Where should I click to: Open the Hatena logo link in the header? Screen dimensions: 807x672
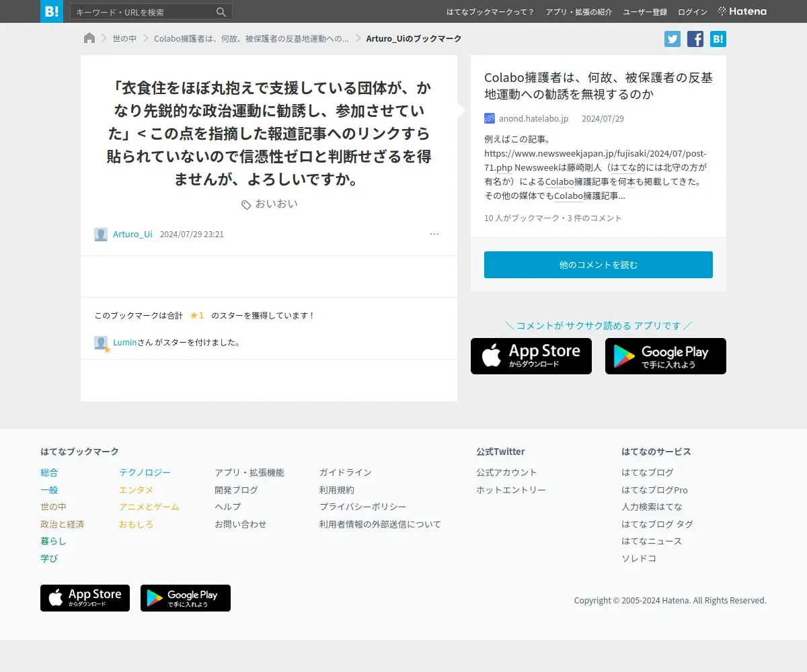click(x=742, y=11)
